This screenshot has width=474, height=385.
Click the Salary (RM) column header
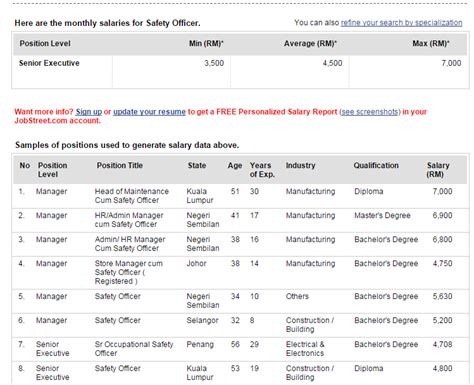coord(438,170)
